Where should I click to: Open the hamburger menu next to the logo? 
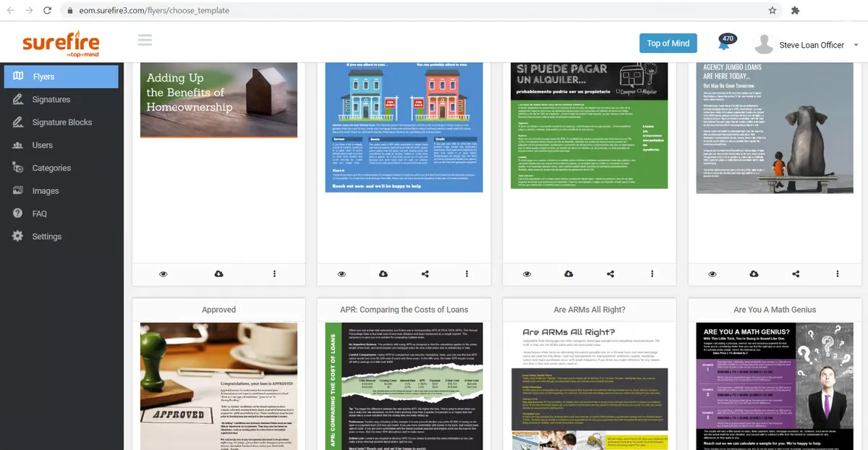pos(145,40)
